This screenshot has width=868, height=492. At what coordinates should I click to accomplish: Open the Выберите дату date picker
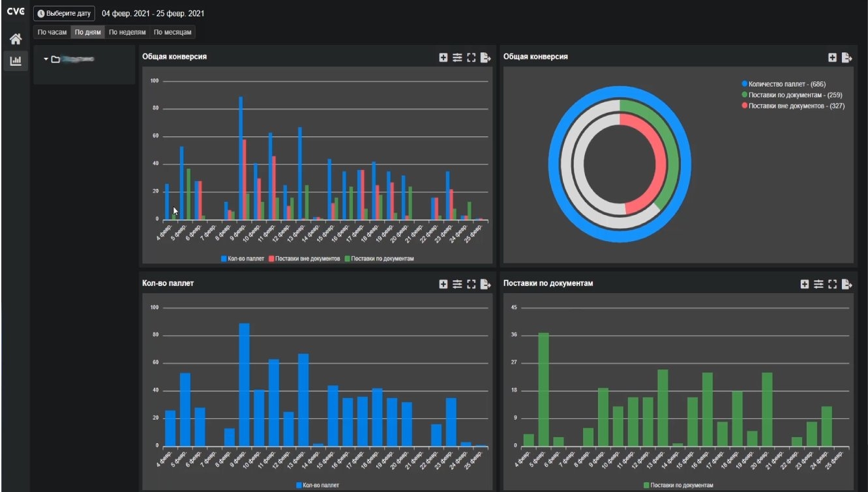65,14
